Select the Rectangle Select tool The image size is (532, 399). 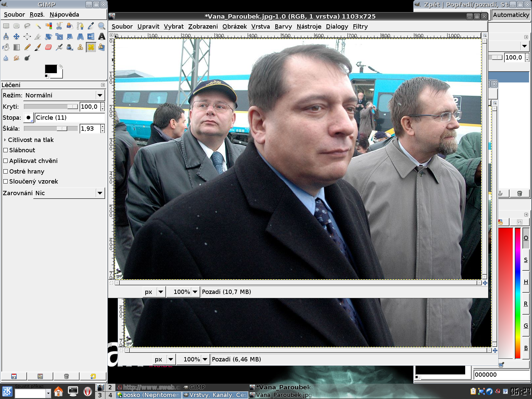coord(6,26)
